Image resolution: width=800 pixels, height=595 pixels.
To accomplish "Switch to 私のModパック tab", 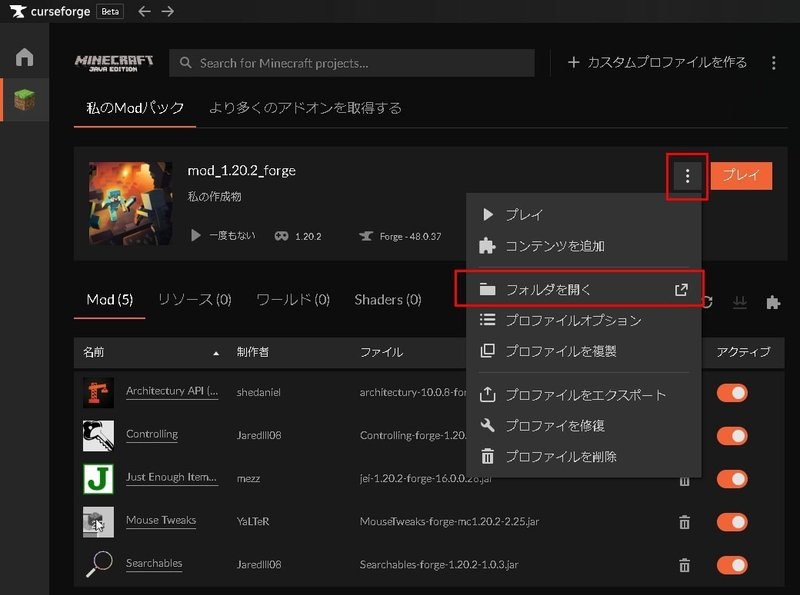I will click(x=135, y=108).
